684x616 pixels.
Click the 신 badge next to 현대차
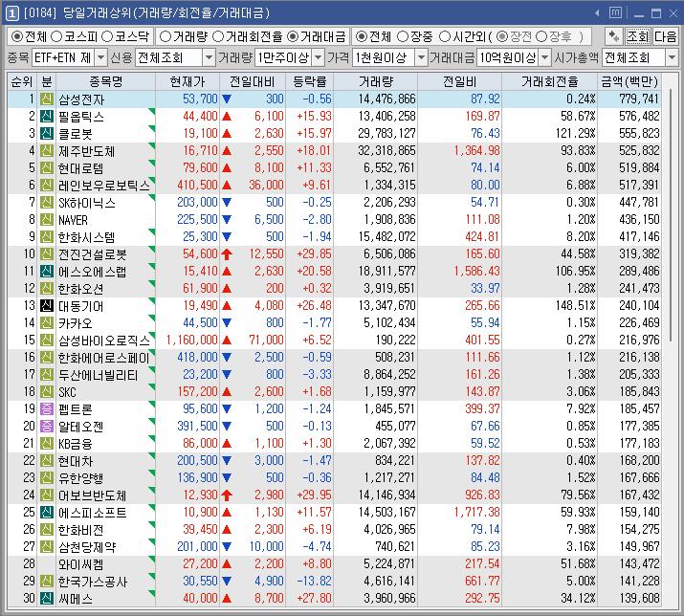point(47,460)
